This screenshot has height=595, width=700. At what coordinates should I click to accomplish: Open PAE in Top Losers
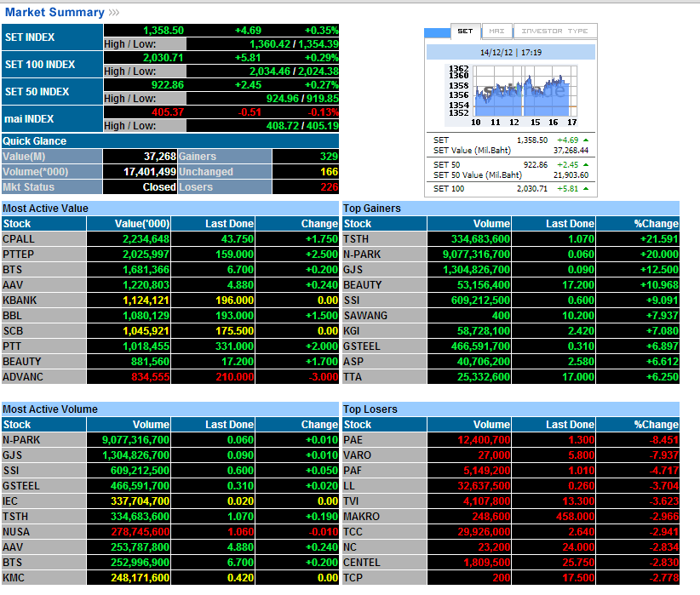point(353,440)
